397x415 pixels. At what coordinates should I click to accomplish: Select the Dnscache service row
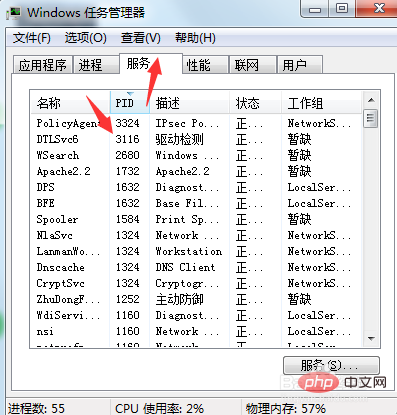tap(195, 267)
